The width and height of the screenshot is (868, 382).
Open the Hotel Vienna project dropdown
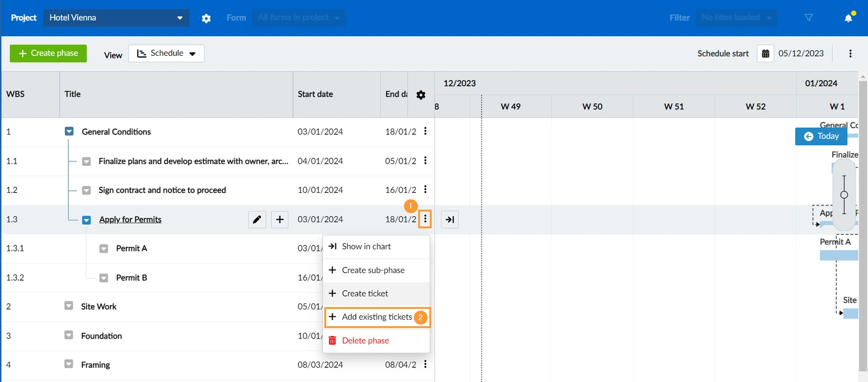pos(116,18)
